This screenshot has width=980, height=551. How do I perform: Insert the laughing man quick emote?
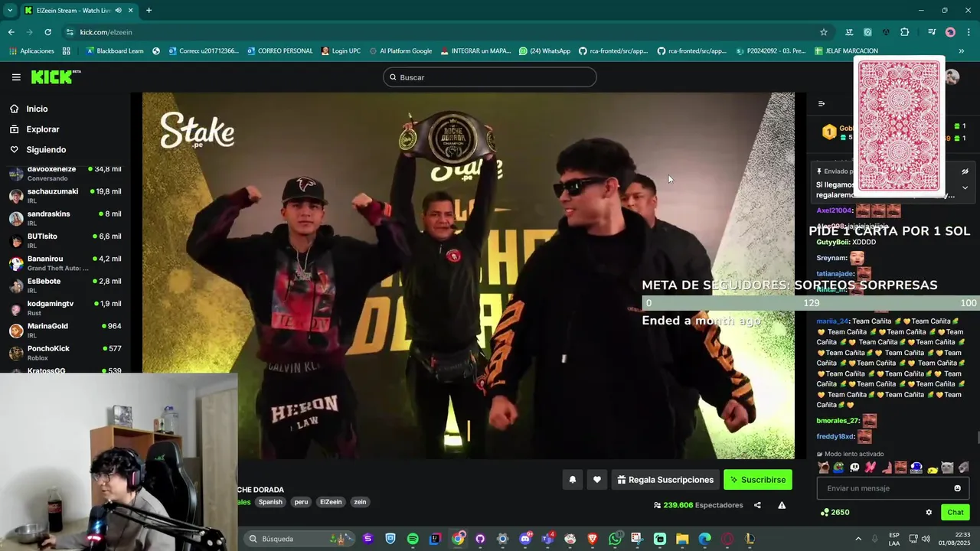901,468
